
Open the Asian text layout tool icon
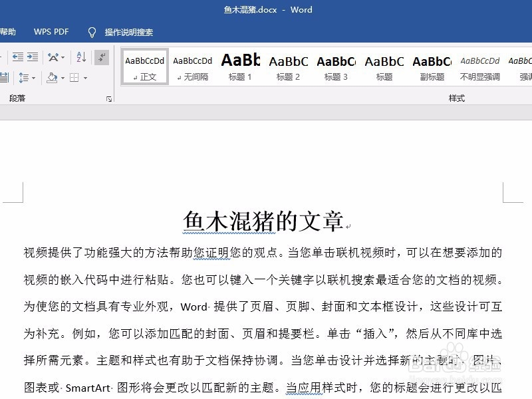pos(52,57)
